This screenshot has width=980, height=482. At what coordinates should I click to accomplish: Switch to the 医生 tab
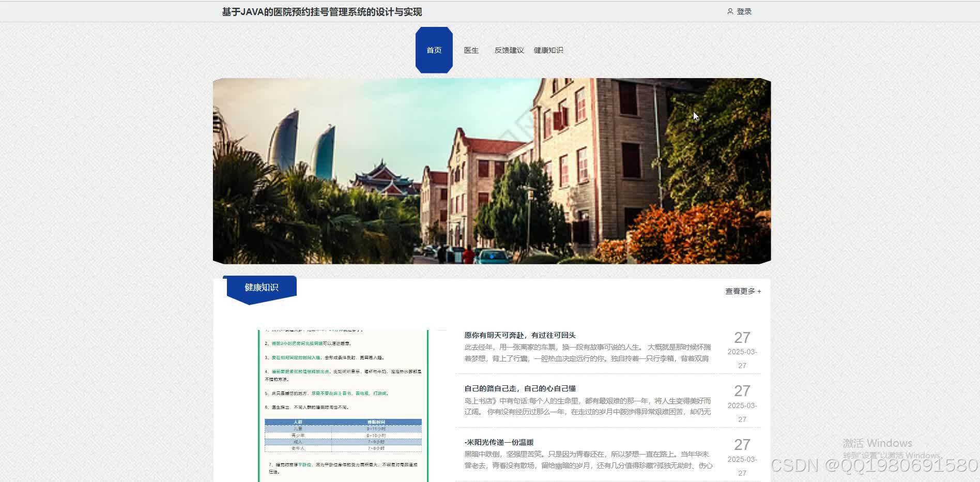tap(471, 50)
